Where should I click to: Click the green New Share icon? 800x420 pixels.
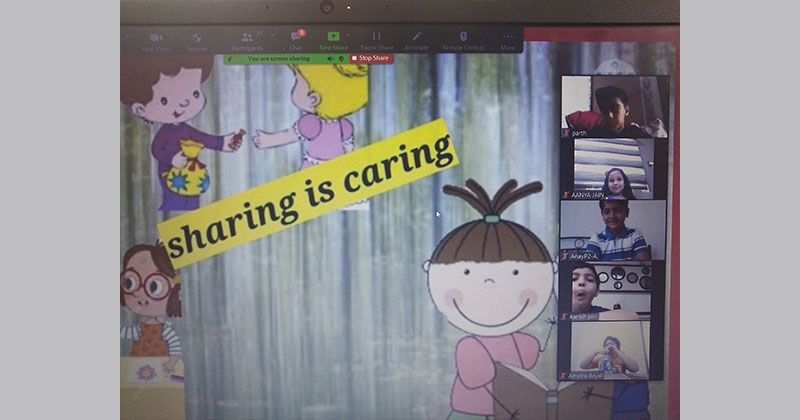tap(333, 38)
